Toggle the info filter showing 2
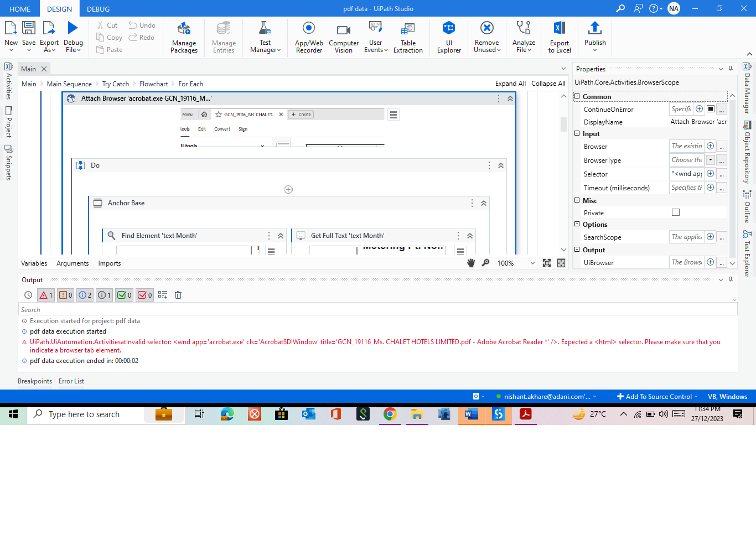Image resolution: width=756 pixels, height=550 pixels. 85,295
